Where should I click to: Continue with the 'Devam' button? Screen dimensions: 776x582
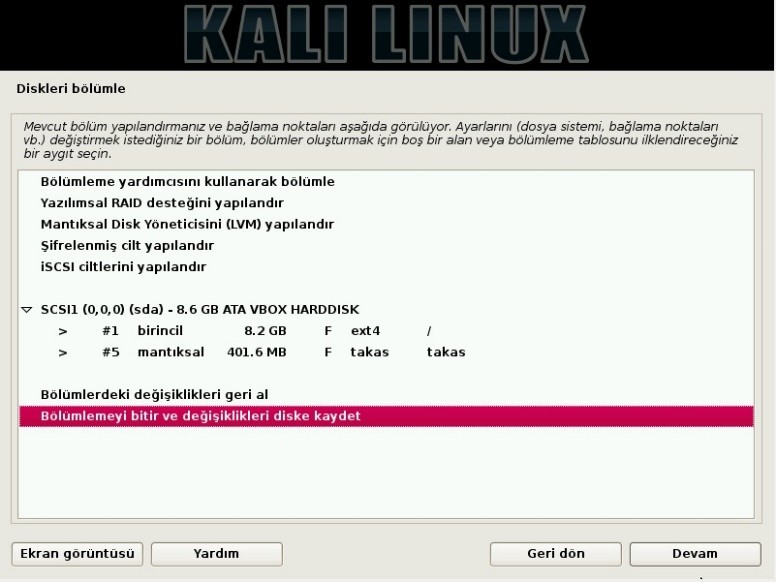pos(695,554)
